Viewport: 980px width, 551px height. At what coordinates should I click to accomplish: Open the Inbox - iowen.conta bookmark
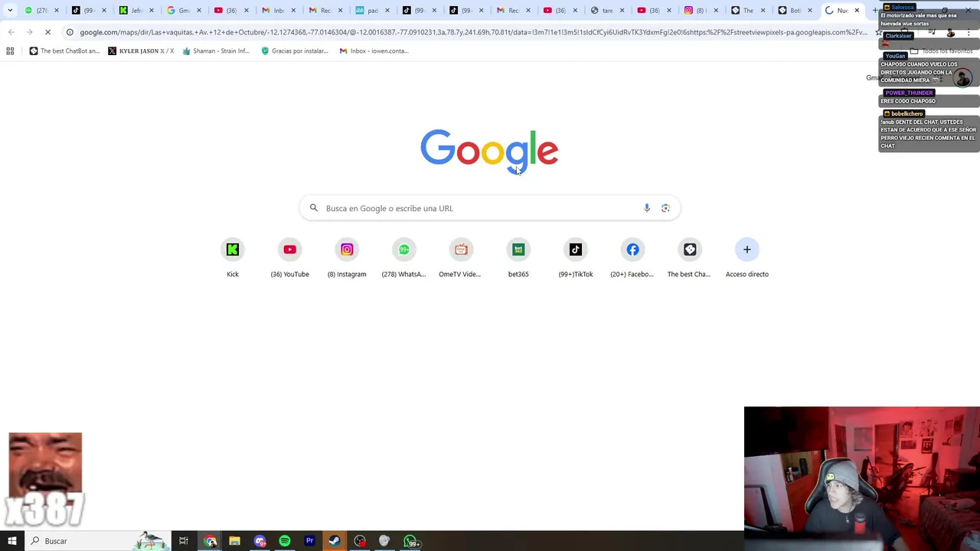tap(374, 51)
